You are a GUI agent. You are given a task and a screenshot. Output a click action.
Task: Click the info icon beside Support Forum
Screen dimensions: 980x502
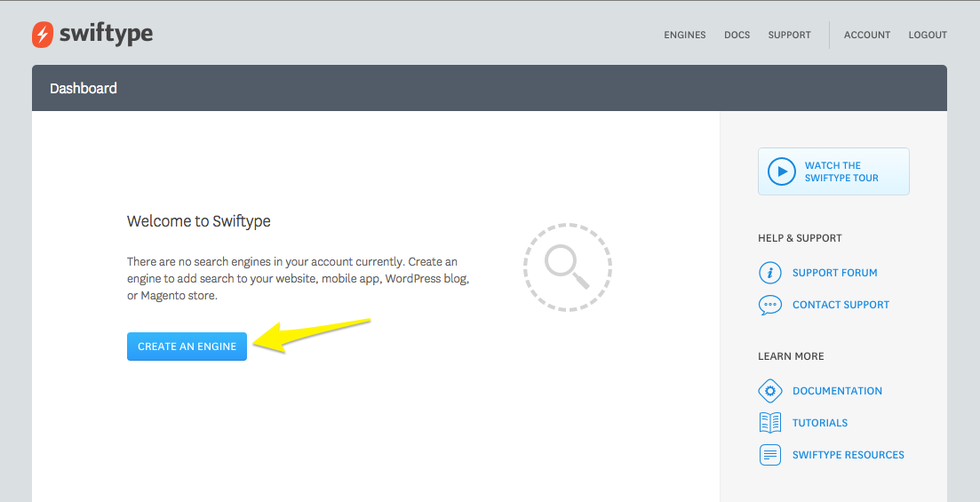769,273
